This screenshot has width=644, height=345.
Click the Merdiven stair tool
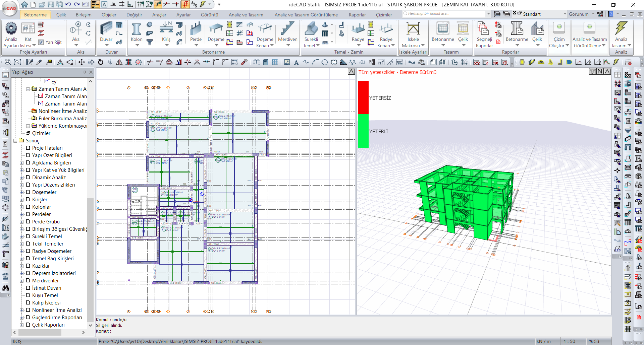(287, 34)
